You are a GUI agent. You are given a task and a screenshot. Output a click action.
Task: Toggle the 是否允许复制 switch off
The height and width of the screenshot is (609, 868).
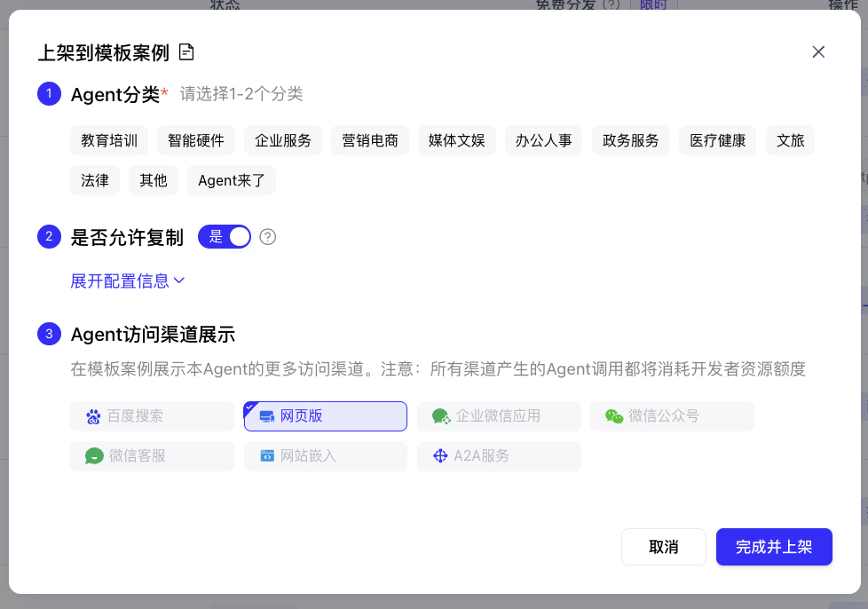tap(225, 237)
